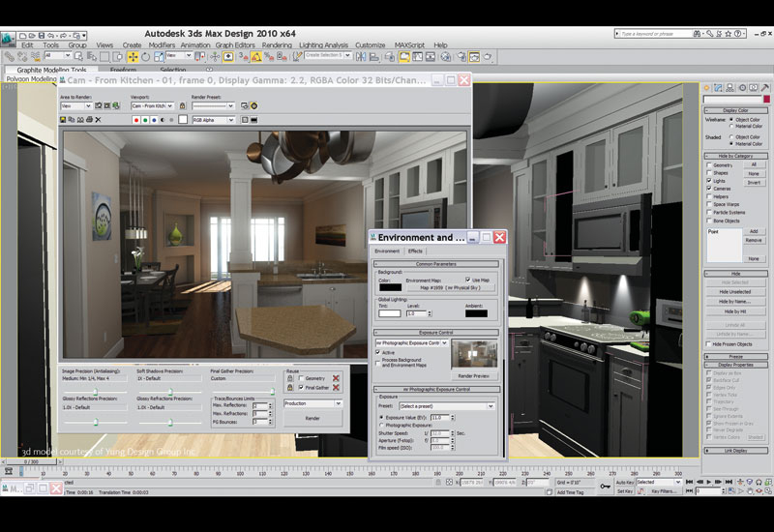Enable Process Background and Environment Maps
Viewport: 774px width, 532px height.
[378, 363]
